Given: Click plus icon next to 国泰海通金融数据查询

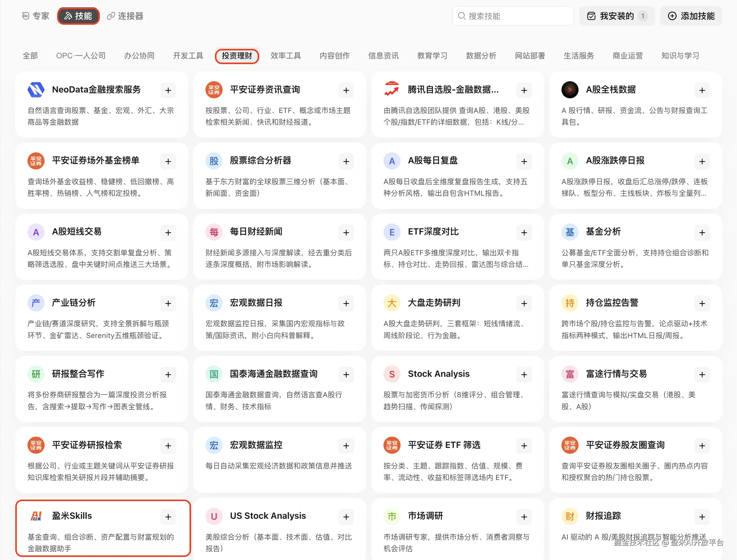Looking at the screenshot, I should (346, 375).
